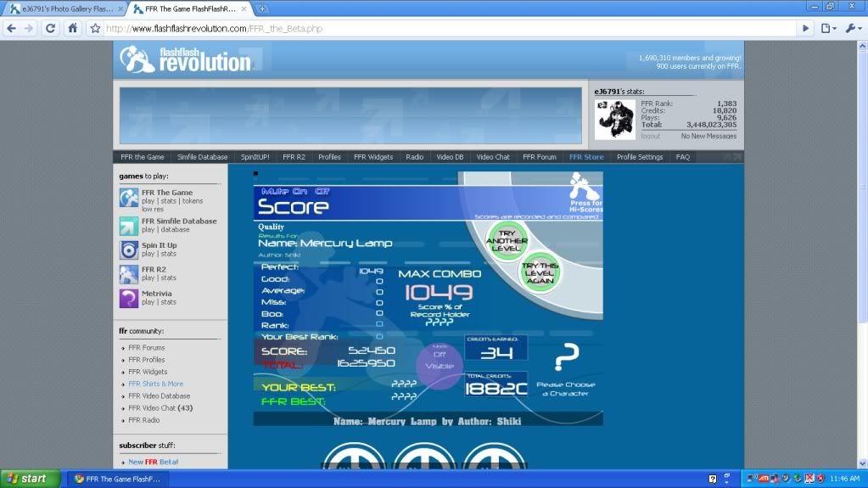Switch to eJ6791's Photo Gallery tab

(x=64, y=8)
